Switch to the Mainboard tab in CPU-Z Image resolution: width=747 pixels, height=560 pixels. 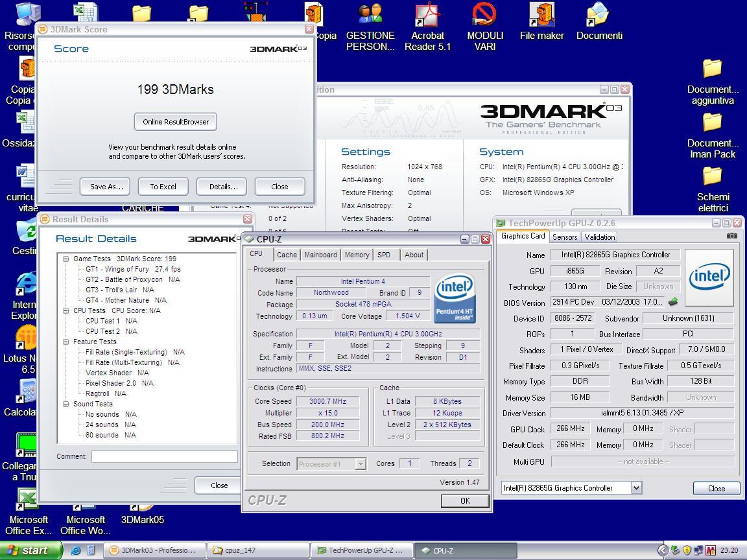click(x=320, y=255)
